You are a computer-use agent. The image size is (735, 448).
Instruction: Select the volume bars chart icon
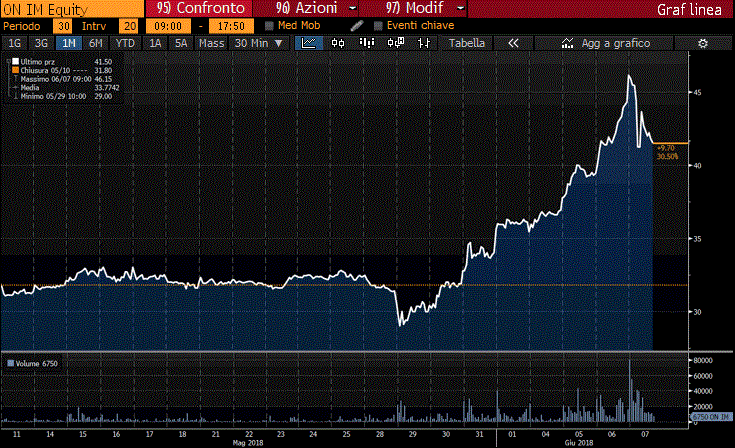tap(367, 43)
